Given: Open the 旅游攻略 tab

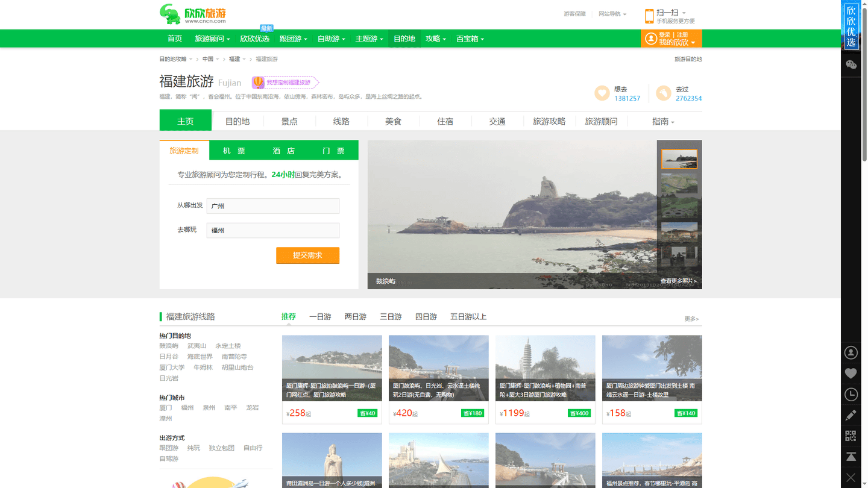Looking at the screenshot, I should [549, 121].
